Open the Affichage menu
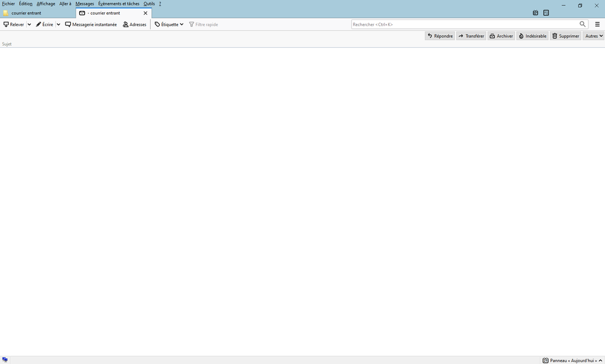605x364 pixels. tap(45, 4)
